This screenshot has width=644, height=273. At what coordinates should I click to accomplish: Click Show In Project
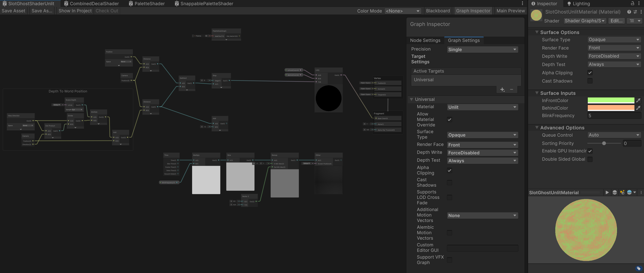pyautogui.click(x=75, y=11)
